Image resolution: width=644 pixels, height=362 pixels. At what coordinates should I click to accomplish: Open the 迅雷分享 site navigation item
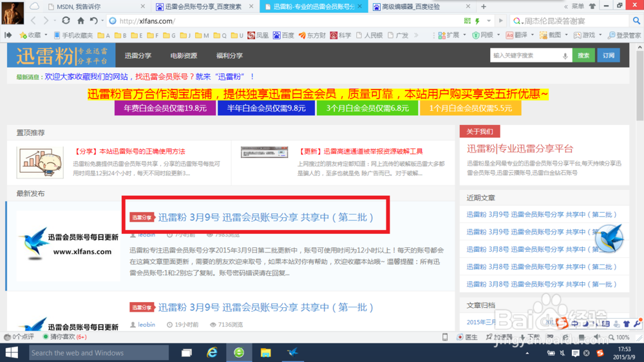(138, 55)
